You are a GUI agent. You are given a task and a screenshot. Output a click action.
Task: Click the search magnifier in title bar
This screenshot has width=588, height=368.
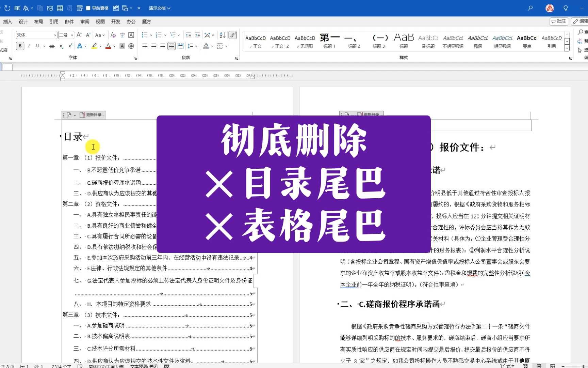[x=530, y=8]
